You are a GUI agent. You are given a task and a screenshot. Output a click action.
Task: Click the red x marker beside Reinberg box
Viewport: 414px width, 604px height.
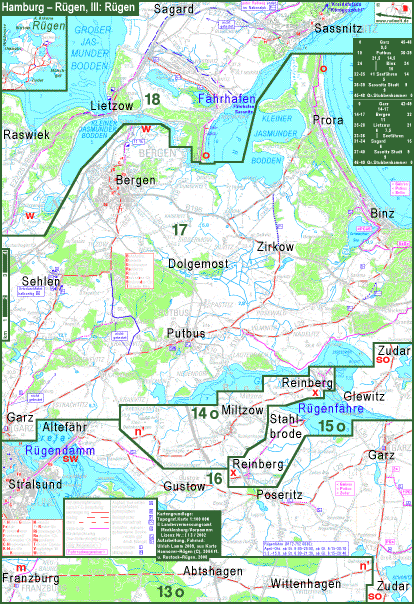tap(233, 472)
